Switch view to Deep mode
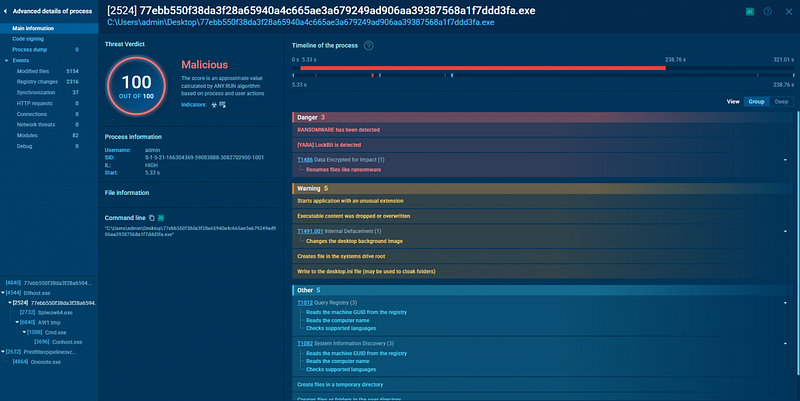 [x=781, y=102]
